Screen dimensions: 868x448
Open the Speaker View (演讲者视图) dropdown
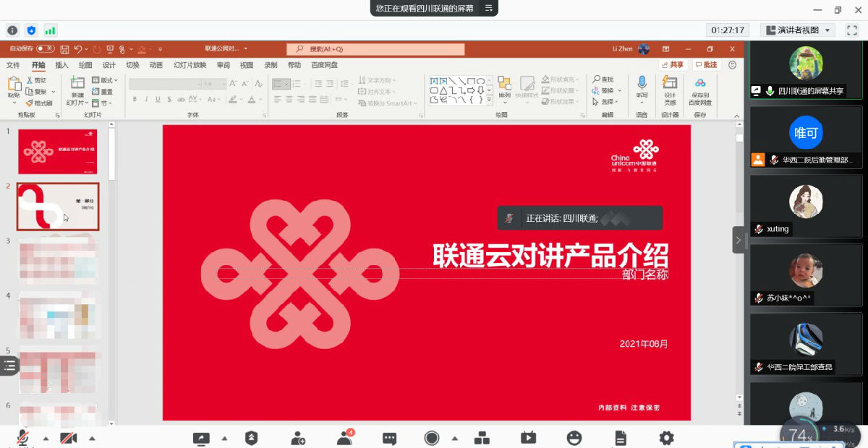click(798, 30)
